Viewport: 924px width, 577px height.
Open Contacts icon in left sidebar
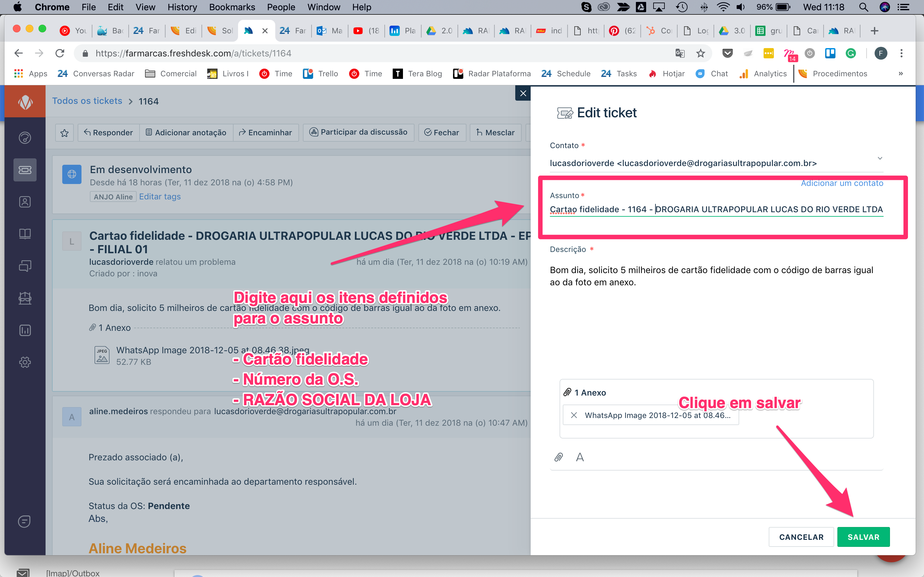pyautogui.click(x=25, y=202)
